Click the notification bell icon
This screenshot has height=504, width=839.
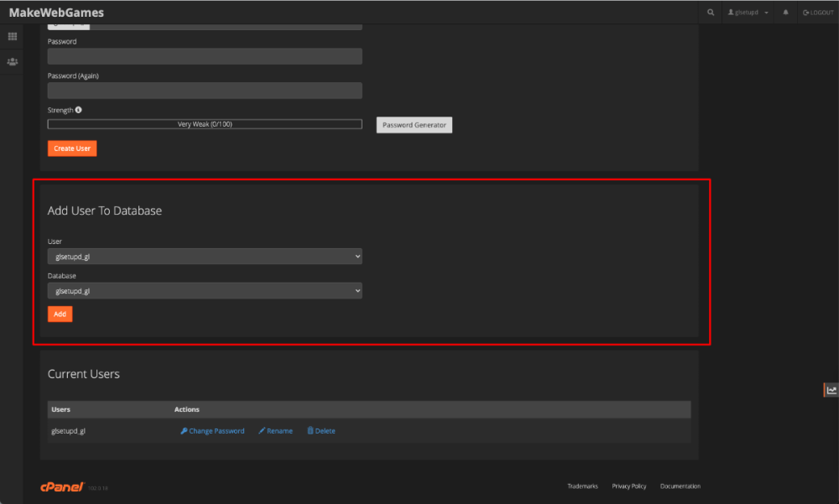(784, 12)
